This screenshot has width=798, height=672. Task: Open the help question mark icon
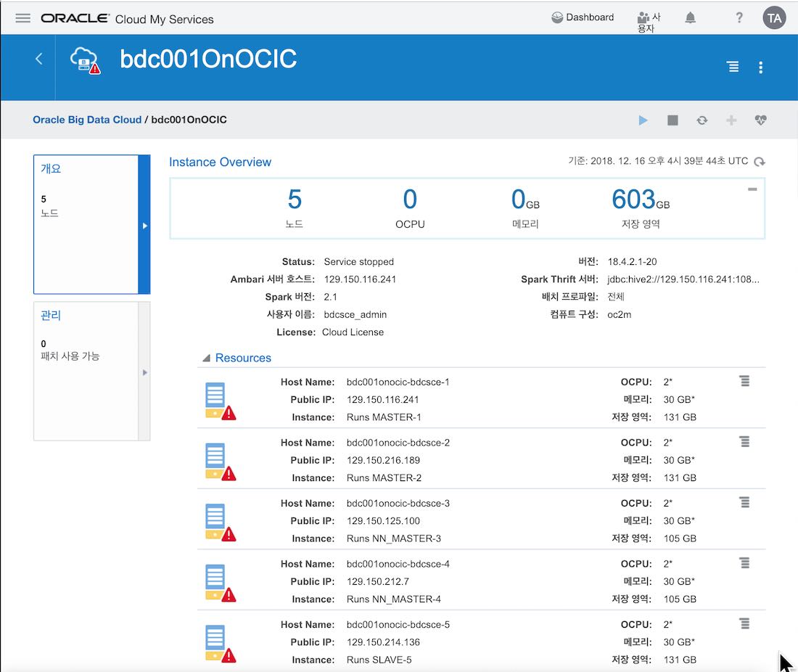pos(739,18)
